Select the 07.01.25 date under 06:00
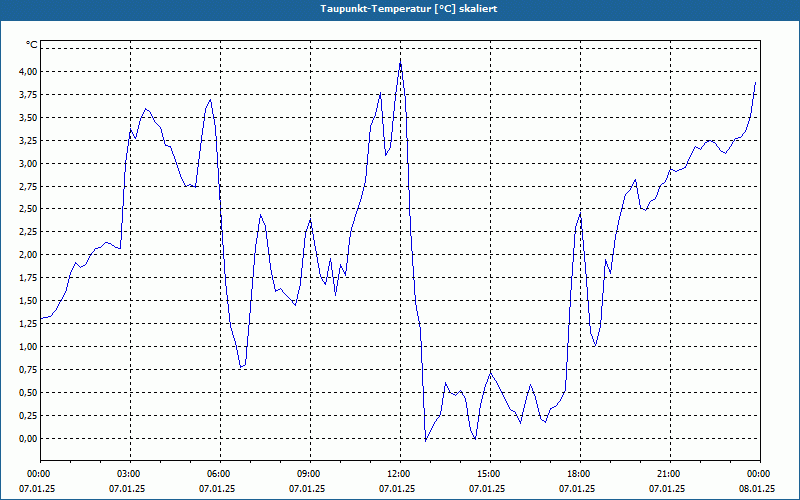The width and height of the screenshot is (800, 500). (217, 489)
